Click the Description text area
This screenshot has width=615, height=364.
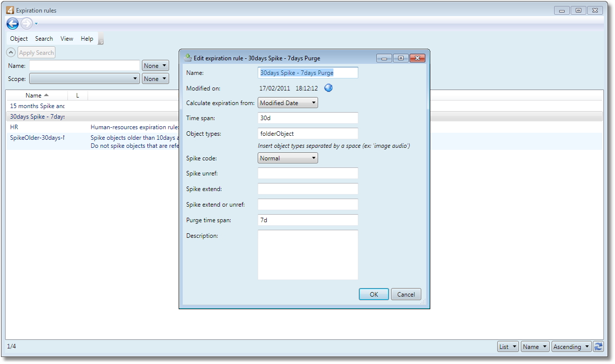308,255
